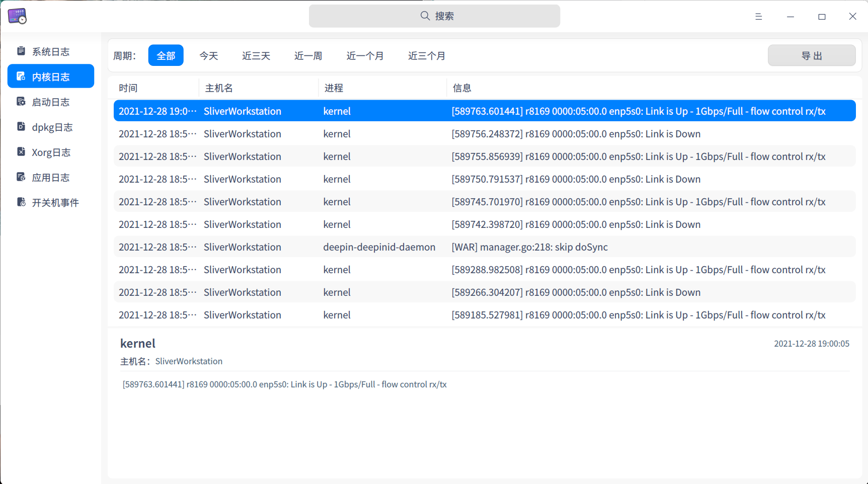Click the 时间 column header
This screenshot has height=484, width=868.
point(128,88)
